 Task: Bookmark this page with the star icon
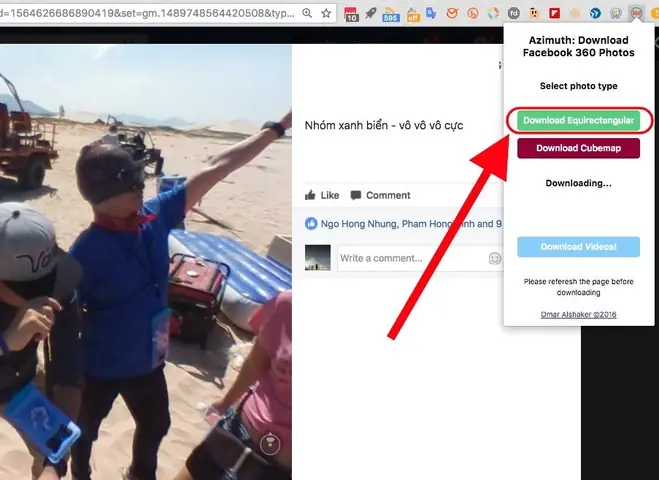point(326,13)
